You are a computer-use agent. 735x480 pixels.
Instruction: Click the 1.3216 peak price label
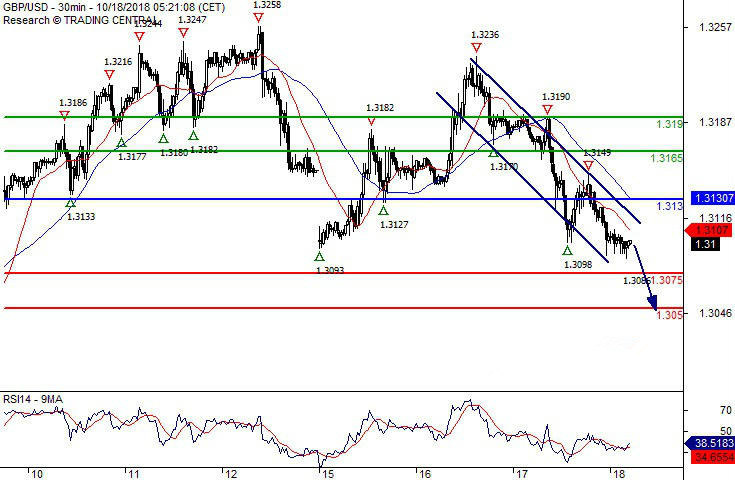tap(118, 62)
